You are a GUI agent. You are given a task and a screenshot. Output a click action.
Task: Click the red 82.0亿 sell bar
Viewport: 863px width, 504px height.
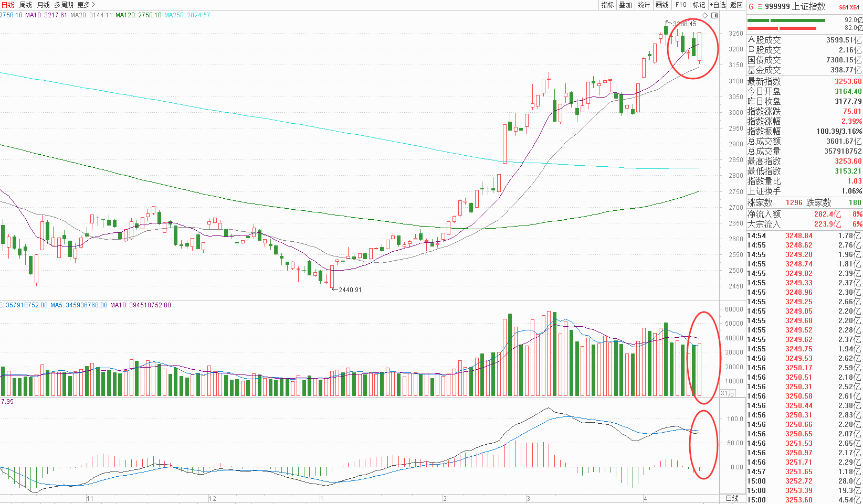782,28
